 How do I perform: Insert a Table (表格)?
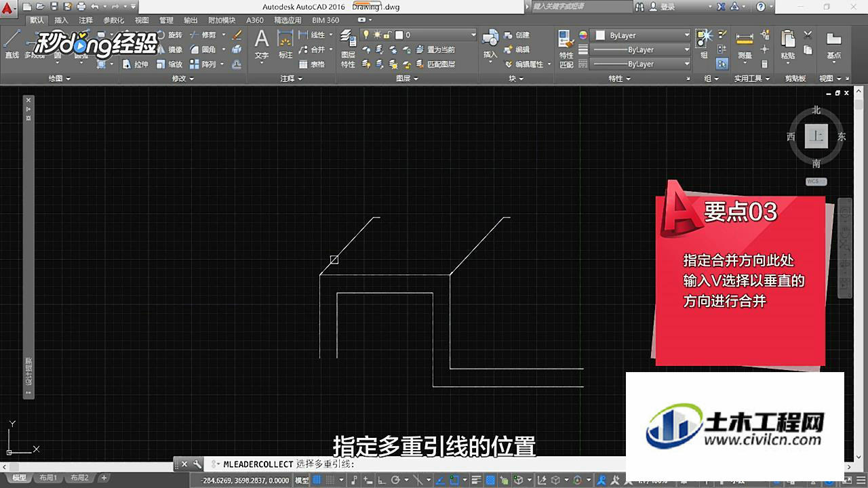pyautogui.click(x=312, y=64)
